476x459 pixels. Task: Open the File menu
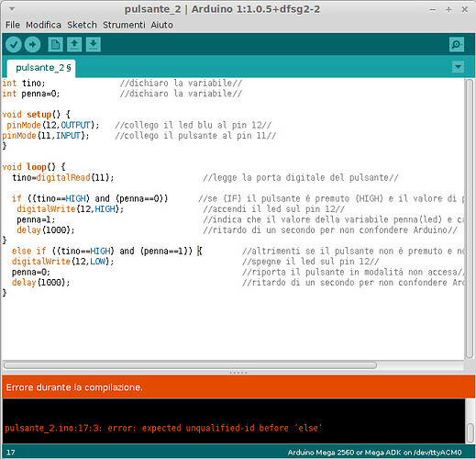[13, 25]
